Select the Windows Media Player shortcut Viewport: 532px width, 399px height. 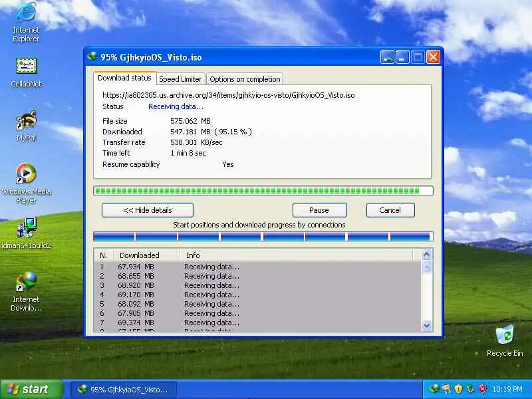click(26, 184)
